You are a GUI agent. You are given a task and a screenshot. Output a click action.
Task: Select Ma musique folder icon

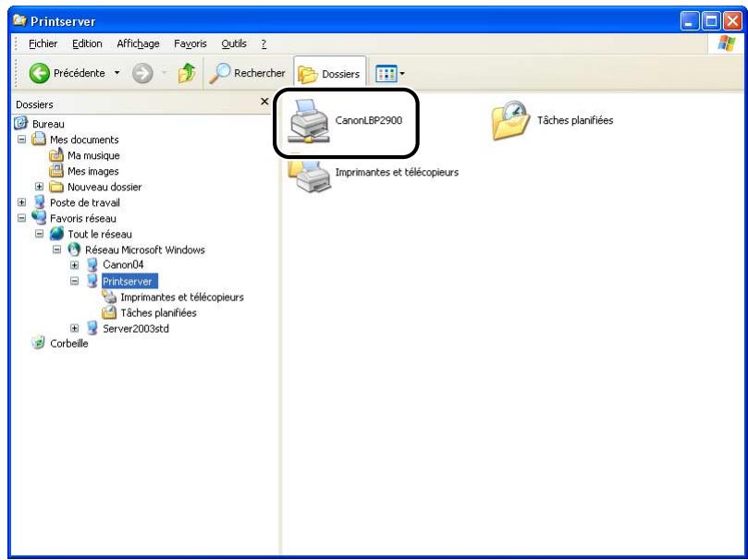[56, 155]
